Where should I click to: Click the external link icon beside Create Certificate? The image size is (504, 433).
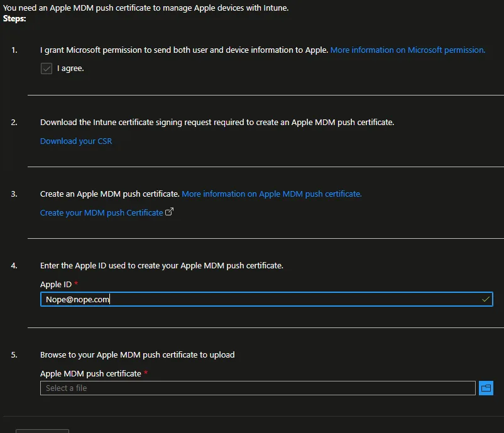169,212
